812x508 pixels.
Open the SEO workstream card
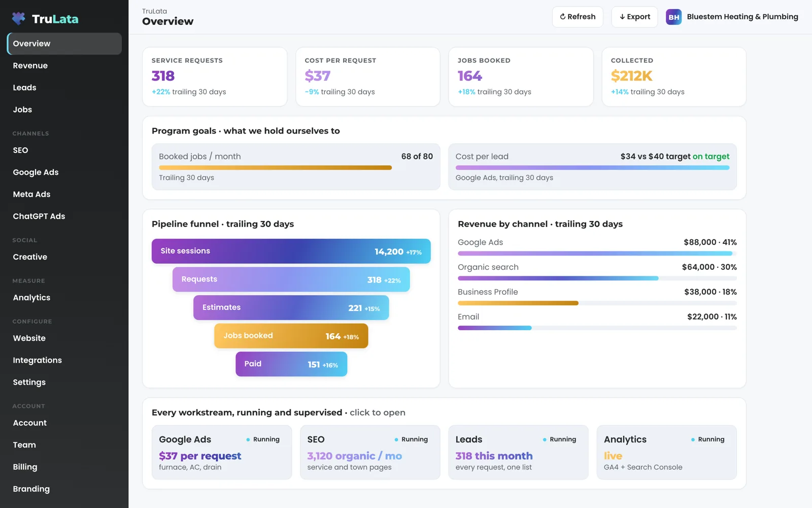coord(370,452)
